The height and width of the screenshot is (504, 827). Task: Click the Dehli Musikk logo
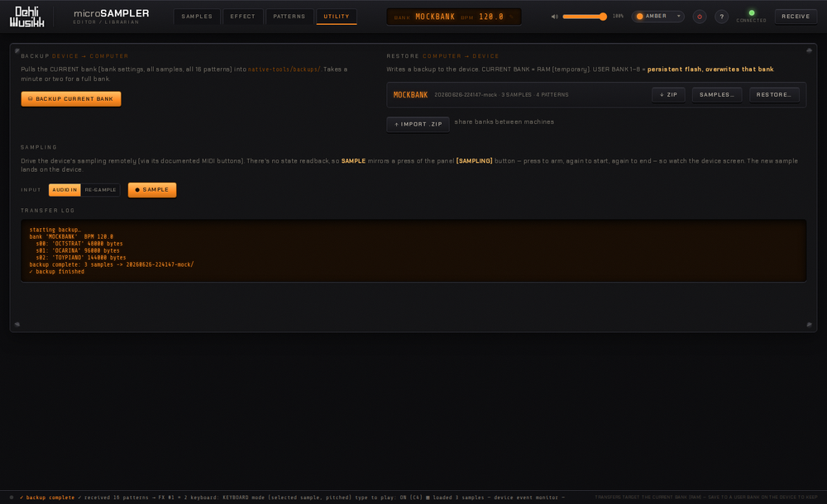coord(27,17)
